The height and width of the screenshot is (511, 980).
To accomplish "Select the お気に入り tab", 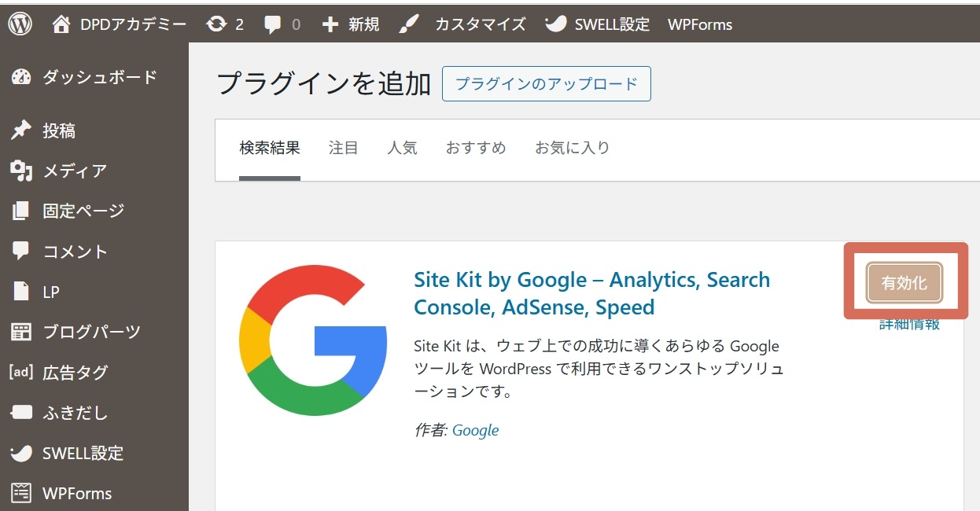I will (x=572, y=148).
